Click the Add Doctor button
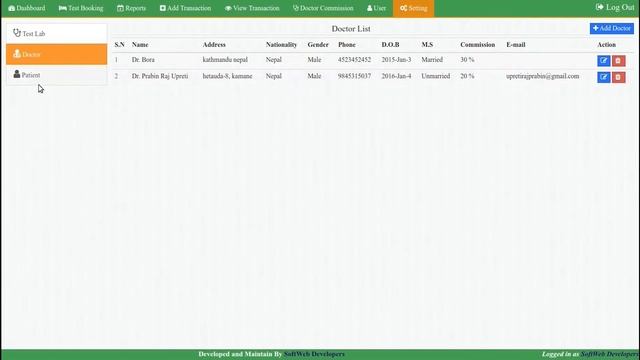640x360 pixels. click(611, 28)
